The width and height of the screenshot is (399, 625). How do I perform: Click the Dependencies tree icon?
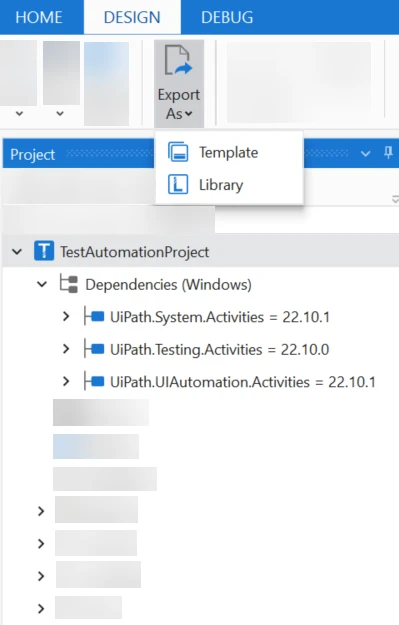(69, 284)
